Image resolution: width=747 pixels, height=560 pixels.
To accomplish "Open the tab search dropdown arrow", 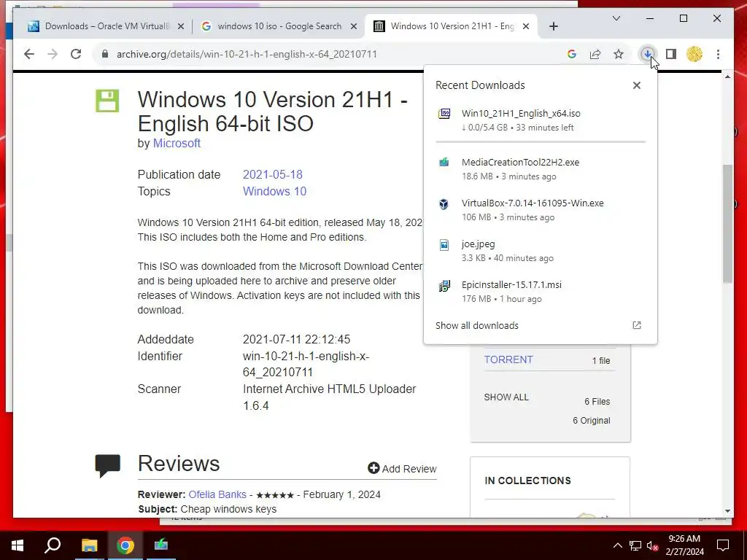I will (x=616, y=18).
